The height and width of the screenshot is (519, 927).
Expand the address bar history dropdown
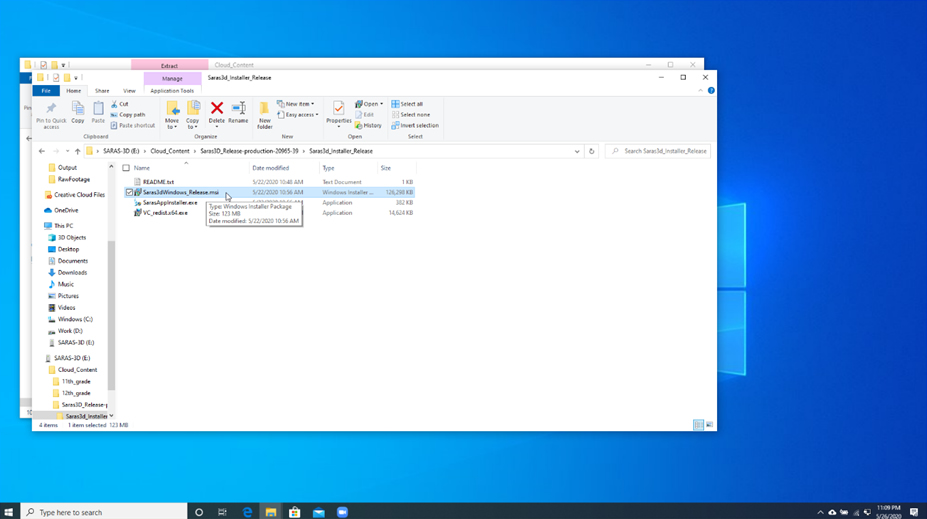pyautogui.click(x=577, y=151)
